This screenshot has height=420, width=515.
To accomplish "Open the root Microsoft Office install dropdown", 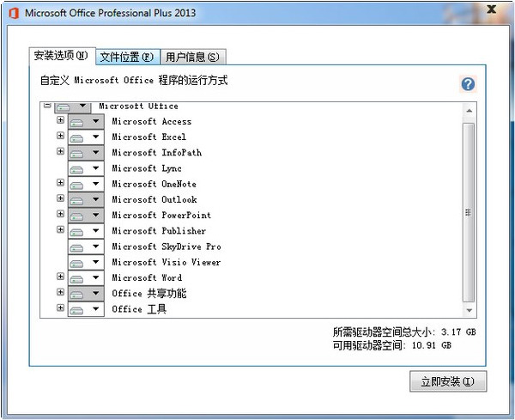I will (x=73, y=107).
